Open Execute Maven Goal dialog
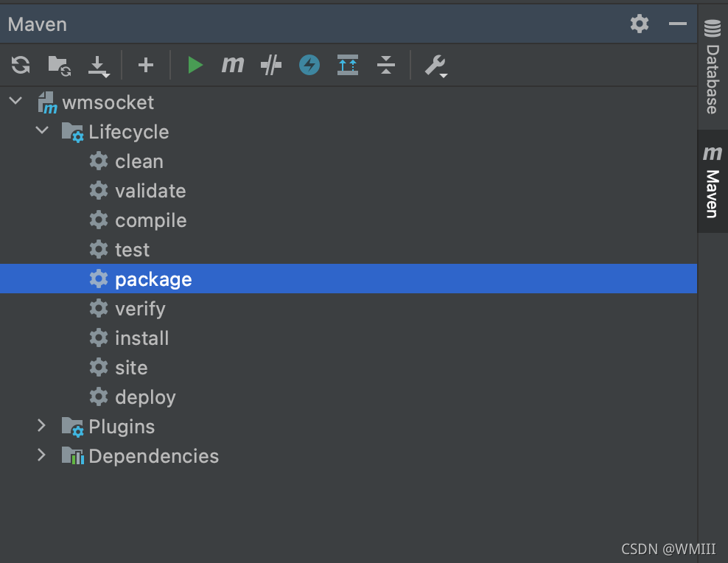The width and height of the screenshot is (728, 563). [233, 65]
